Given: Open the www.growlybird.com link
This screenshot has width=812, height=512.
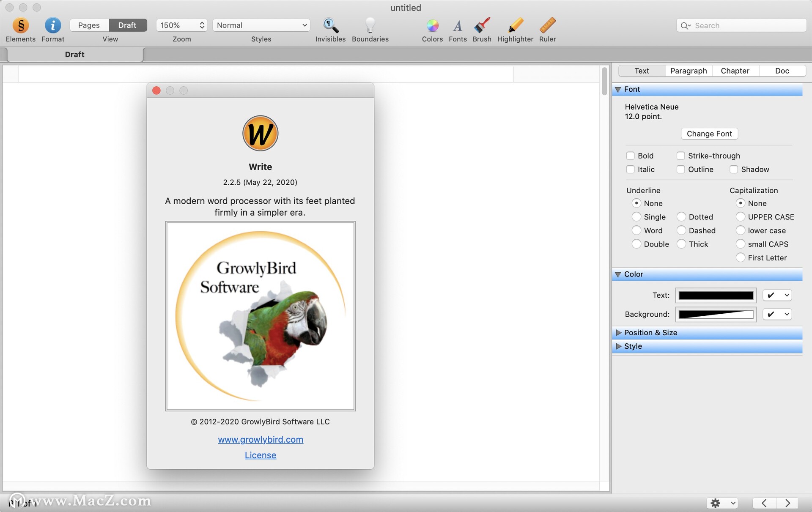Looking at the screenshot, I should pyautogui.click(x=261, y=440).
